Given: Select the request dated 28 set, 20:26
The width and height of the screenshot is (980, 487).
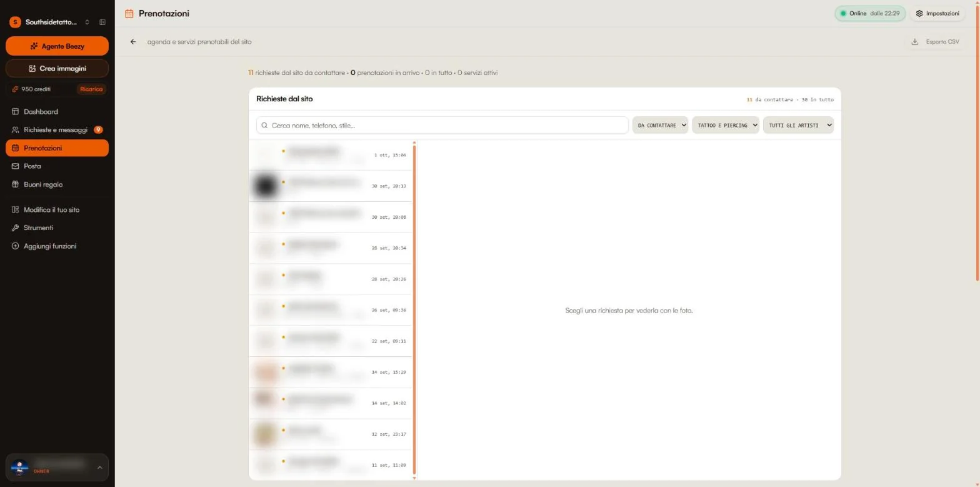Looking at the screenshot, I should [x=330, y=279].
